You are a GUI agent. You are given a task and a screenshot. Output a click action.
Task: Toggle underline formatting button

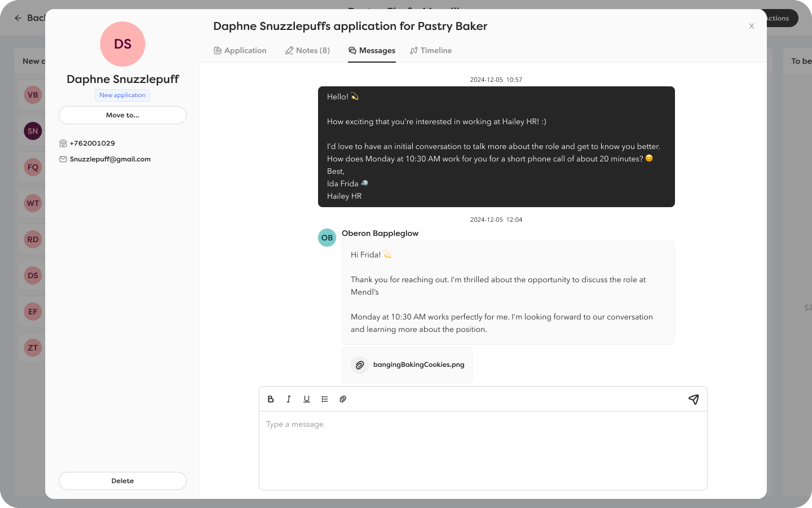307,399
